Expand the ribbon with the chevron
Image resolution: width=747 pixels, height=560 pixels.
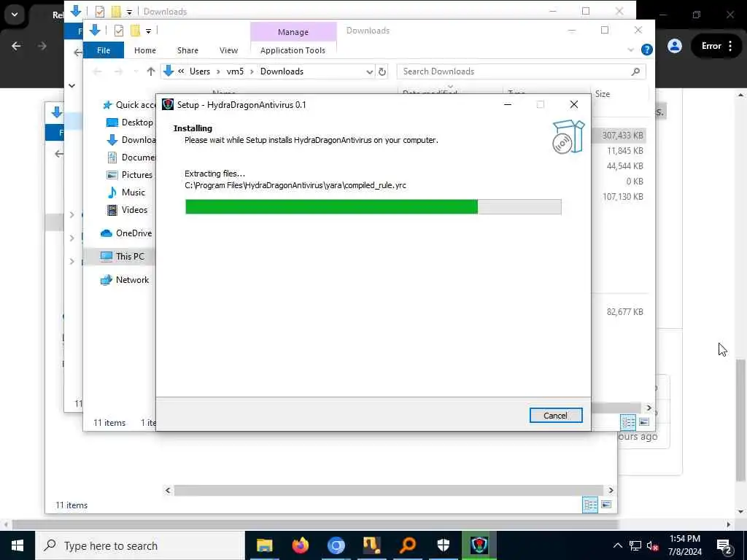631,50
